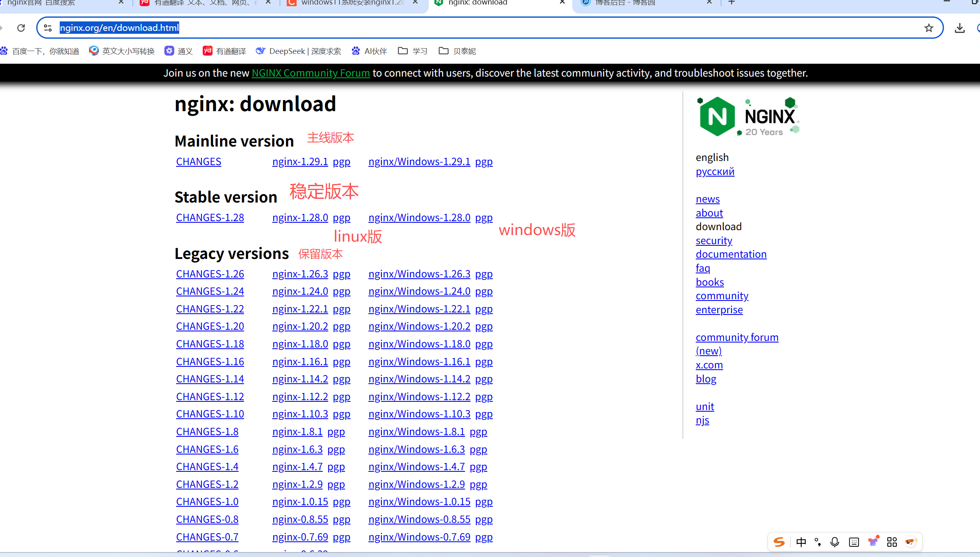
Task: Bookmark this page with star icon
Action: (929, 28)
